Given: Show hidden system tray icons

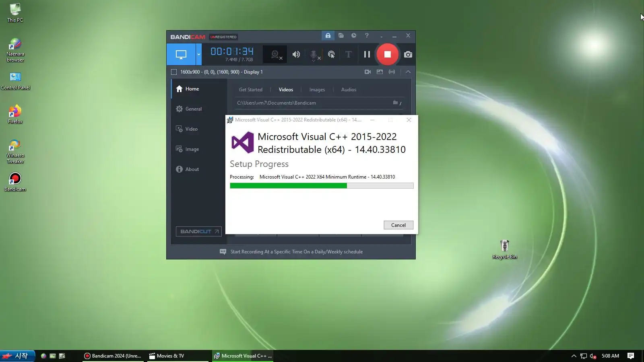Looking at the screenshot, I should click(x=574, y=356).
